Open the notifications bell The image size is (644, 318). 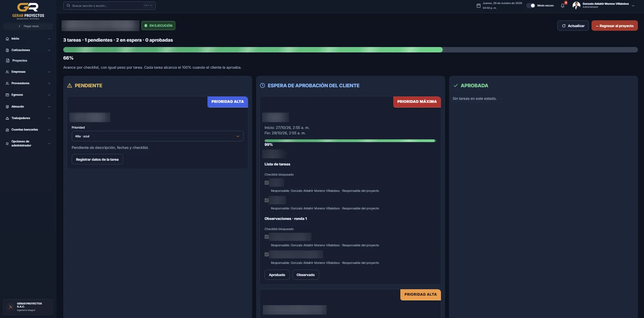click(563, 6)
